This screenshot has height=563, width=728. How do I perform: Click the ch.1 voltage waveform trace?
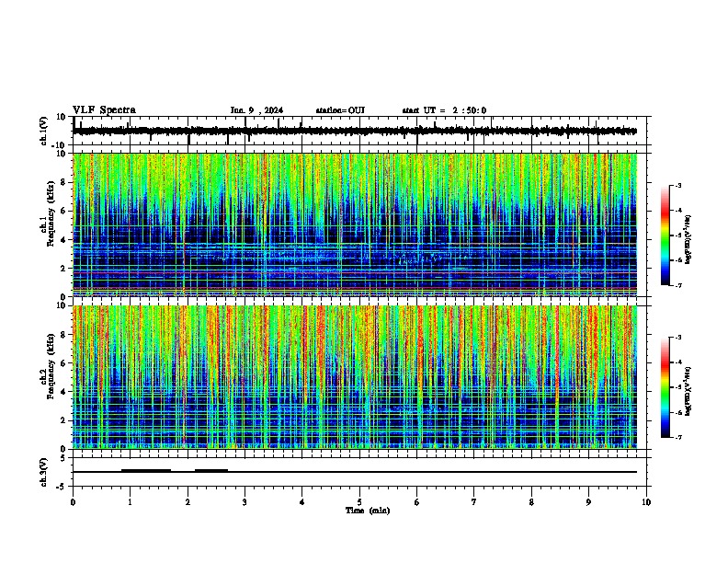(x=355, y=131)
